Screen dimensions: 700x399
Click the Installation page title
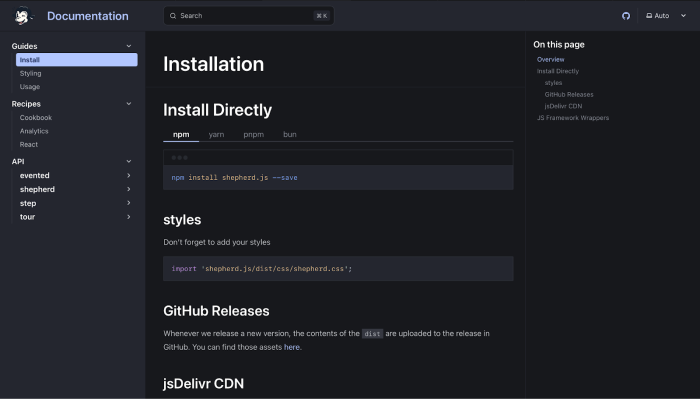coord(213,64)
